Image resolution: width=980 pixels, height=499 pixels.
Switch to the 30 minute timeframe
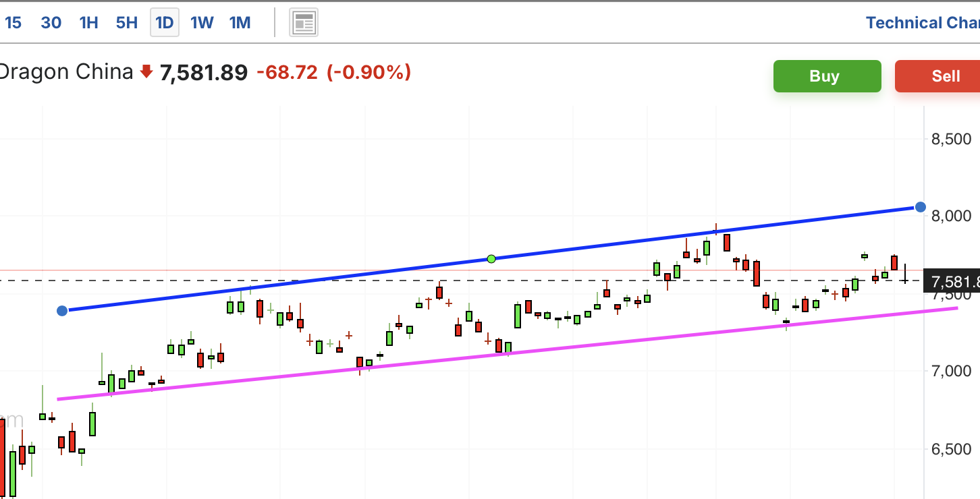click(51, 23)
